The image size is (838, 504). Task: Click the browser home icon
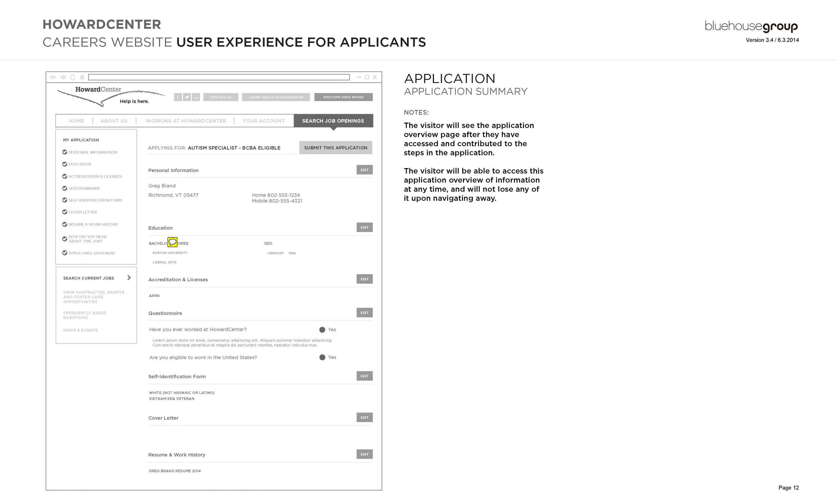tap(82, 77)
